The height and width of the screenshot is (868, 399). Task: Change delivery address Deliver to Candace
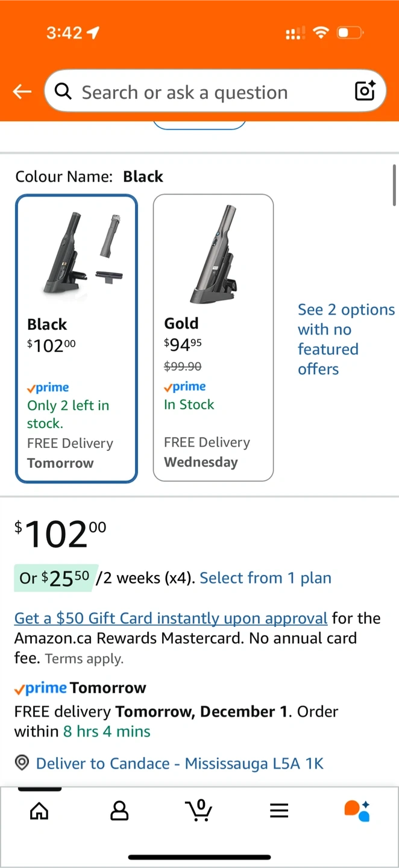pos(180,764)
